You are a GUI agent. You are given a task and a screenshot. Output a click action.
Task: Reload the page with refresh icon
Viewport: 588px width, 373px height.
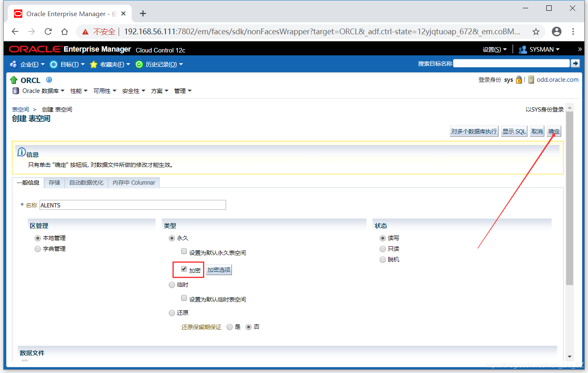(x=48, y=31)
